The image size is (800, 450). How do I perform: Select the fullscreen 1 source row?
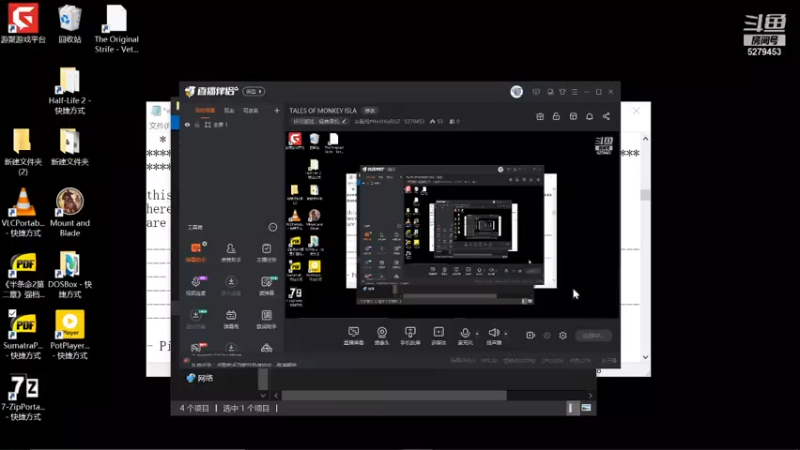click(232, 124)
